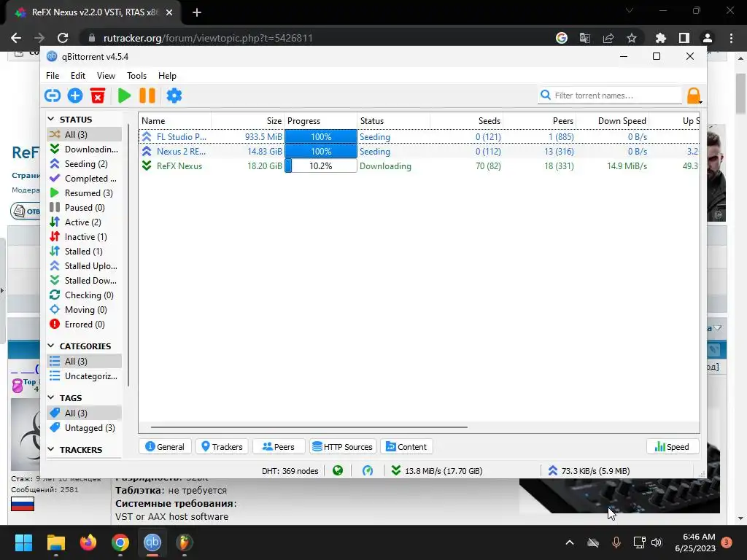Screen dimensions: 747x560
Task: Open the Speed graph tab
Action: 672,447
